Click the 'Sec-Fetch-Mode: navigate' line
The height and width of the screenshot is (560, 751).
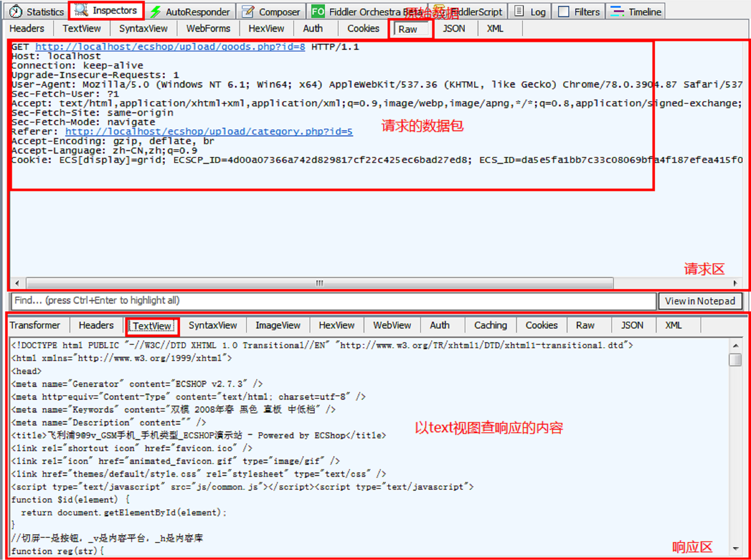click(83, 122)
